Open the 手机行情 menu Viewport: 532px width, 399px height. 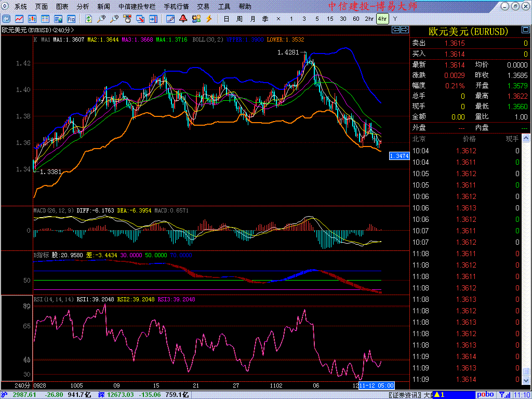177,6
